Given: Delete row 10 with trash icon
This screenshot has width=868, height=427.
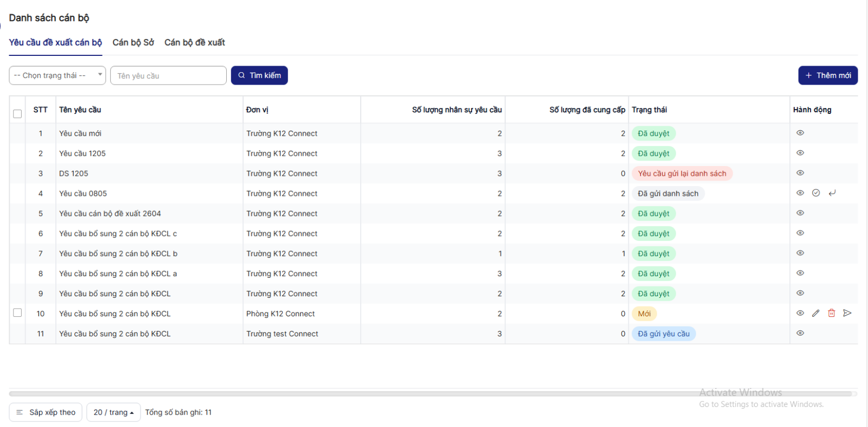Looking at the screenshot, I should click(831, 313).
